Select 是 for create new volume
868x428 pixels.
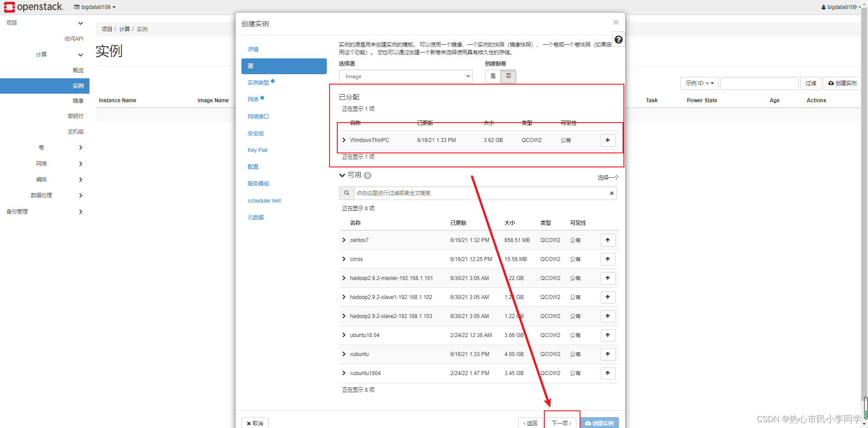493,76
